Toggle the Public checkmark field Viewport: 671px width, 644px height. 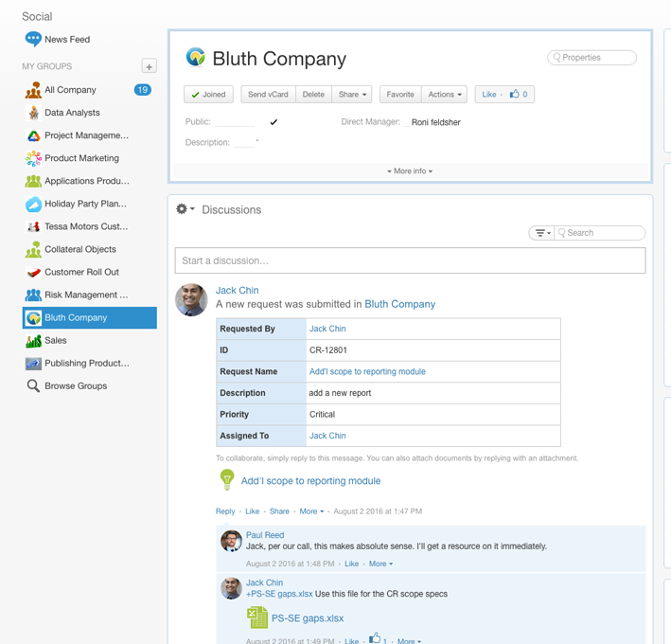[274, 122]
